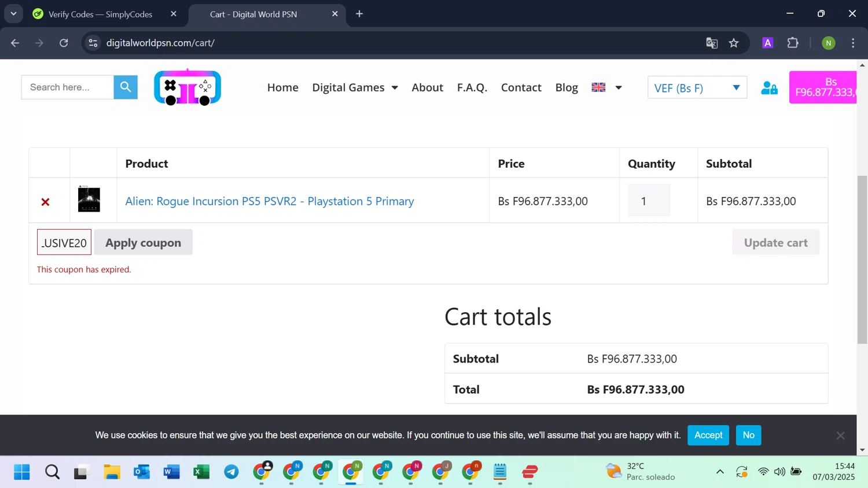Close the Cart Digital World PSN tab
Viewport: 868px width, 488px height.
[335, 14]
